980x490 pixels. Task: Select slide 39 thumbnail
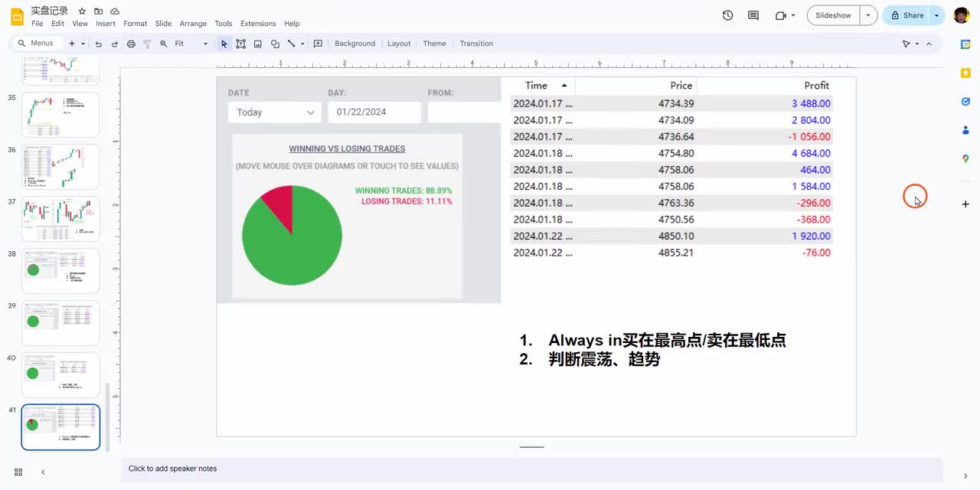(x=60, y=323)
